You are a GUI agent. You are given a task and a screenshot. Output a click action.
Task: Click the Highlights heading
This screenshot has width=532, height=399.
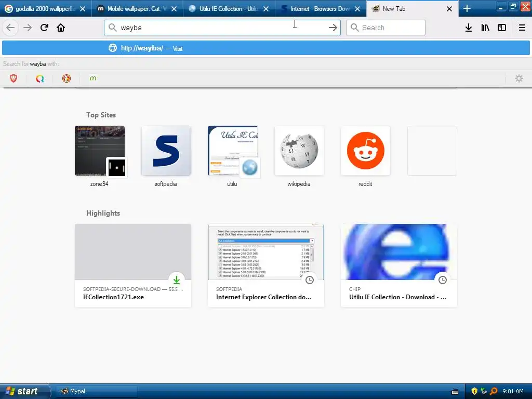point(103,213)
